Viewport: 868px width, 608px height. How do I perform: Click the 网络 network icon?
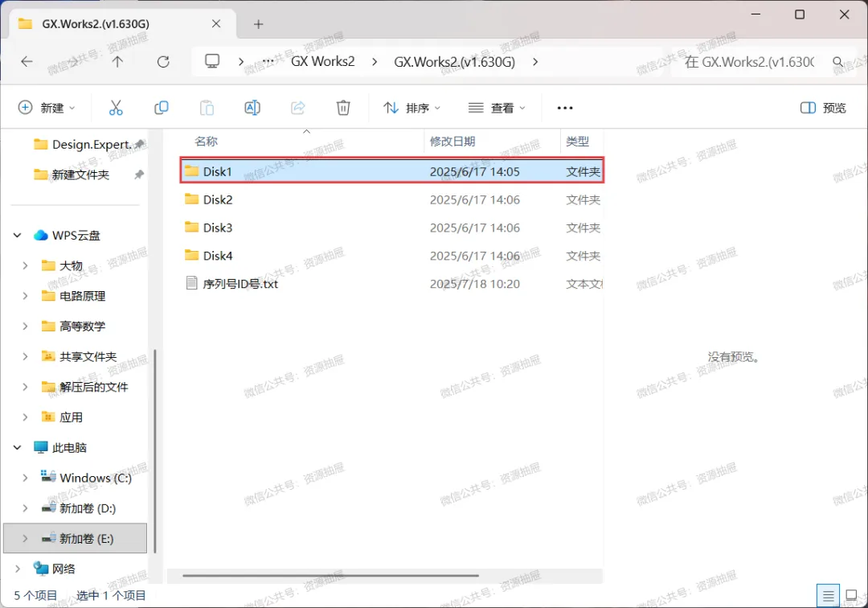[41, 568]
